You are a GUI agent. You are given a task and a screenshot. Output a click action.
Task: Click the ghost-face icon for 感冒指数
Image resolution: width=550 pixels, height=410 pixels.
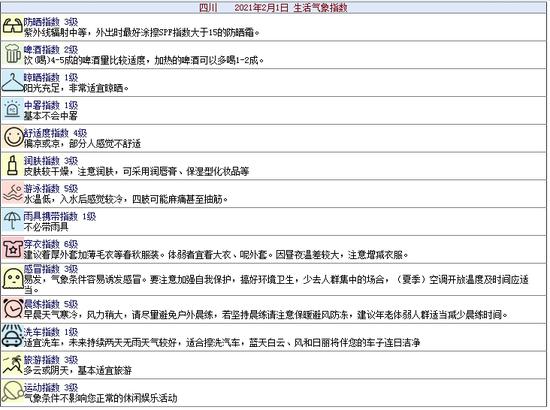[x=13, y=279]
